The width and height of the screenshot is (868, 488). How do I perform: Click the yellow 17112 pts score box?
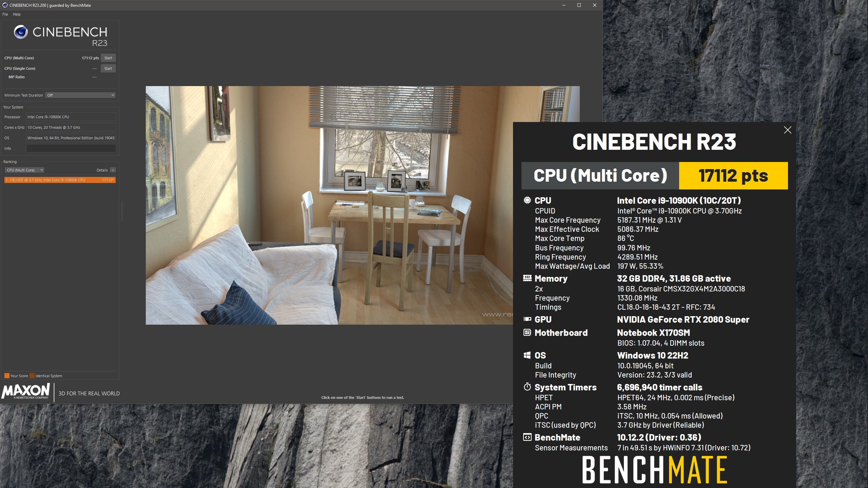click(x=733, y=176)
